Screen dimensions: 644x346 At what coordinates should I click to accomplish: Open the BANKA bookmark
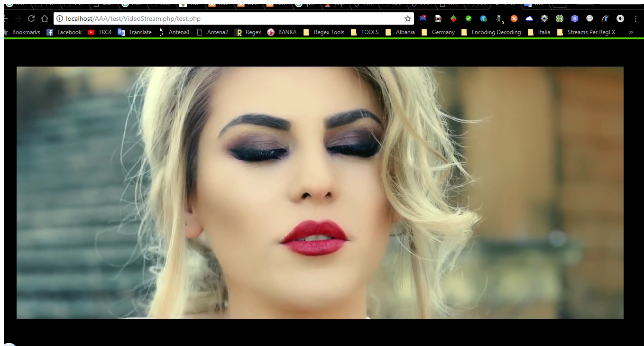tap(282, 32)
